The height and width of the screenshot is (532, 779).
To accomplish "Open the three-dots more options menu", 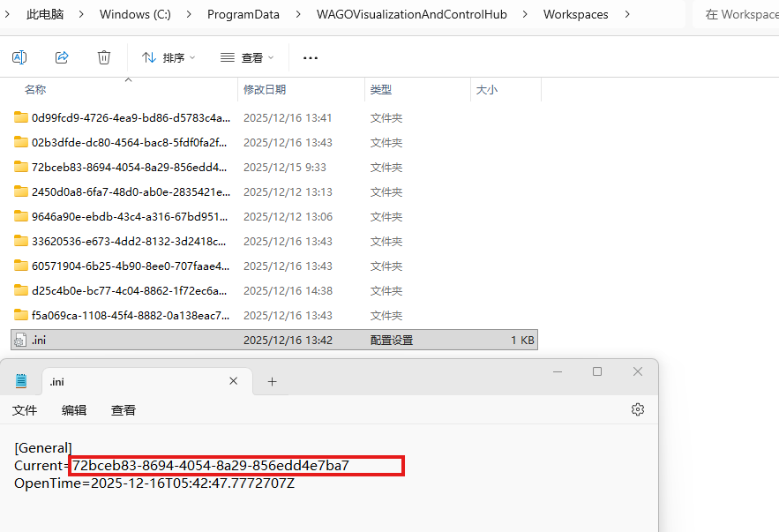I will click(x=310, y=58).
